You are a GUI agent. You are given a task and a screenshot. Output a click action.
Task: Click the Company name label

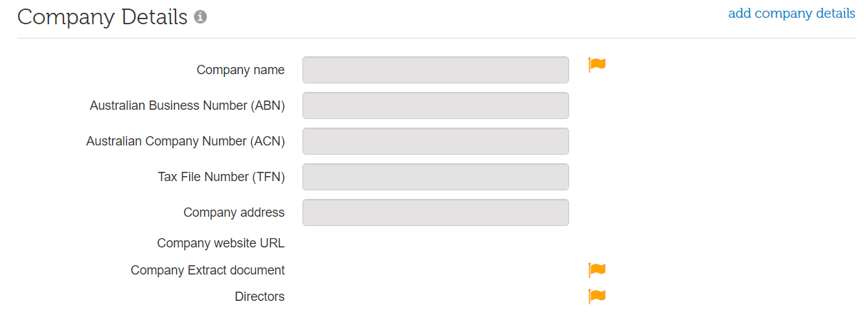(240, 70)
